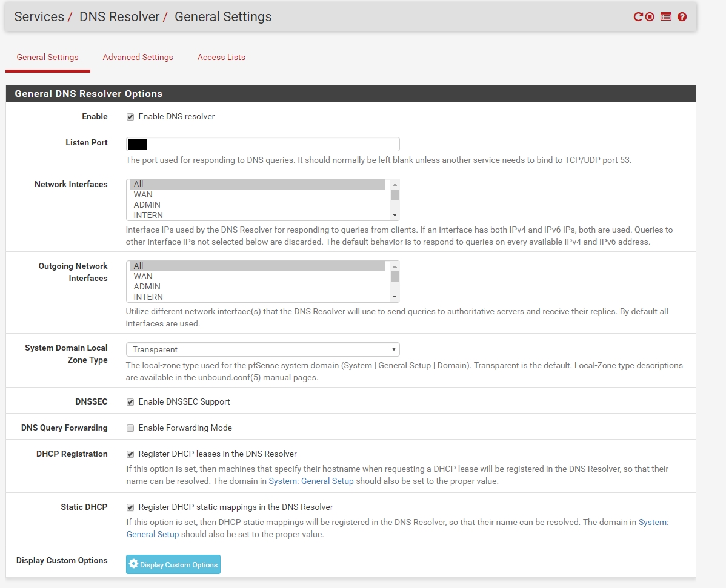
Task: Toggle Enable DNS resolver checkbox
Action: tap(130, 117)
